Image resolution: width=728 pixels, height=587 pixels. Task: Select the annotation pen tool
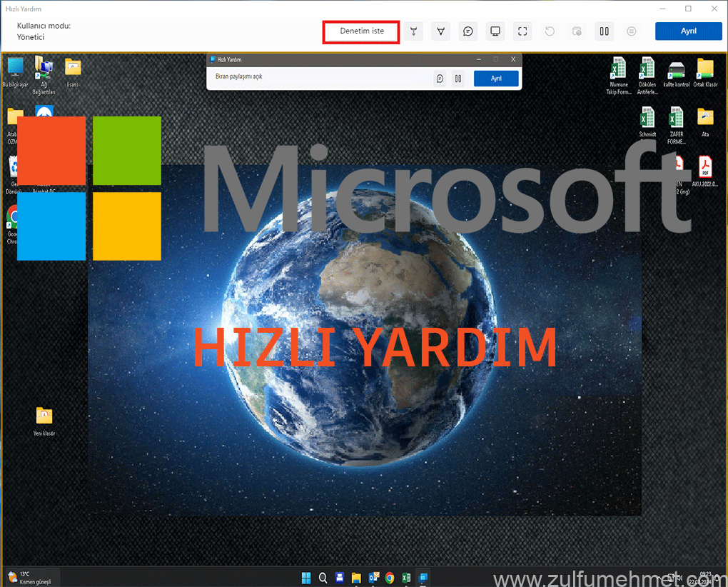click(x=441, y=31)
